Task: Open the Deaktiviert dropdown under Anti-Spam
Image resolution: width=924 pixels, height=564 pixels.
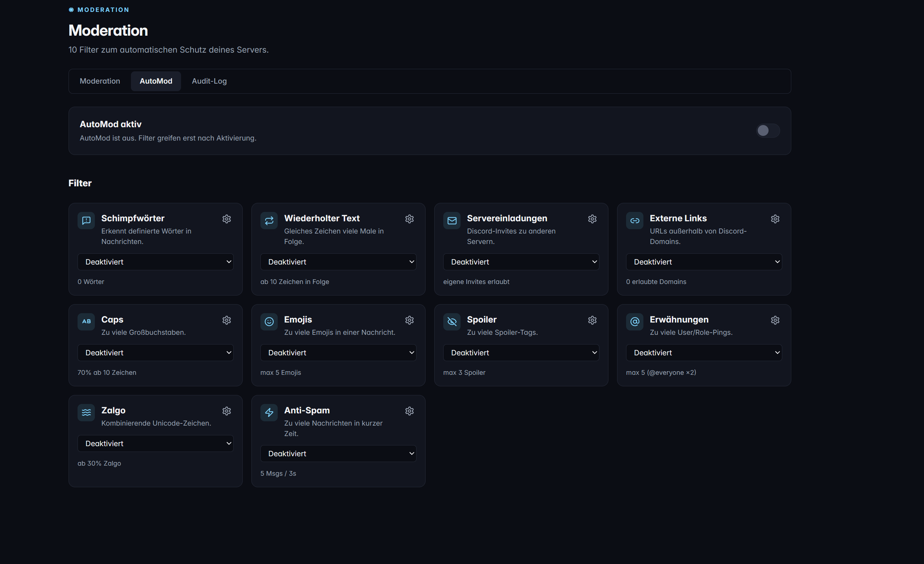Action: (338, 453)
